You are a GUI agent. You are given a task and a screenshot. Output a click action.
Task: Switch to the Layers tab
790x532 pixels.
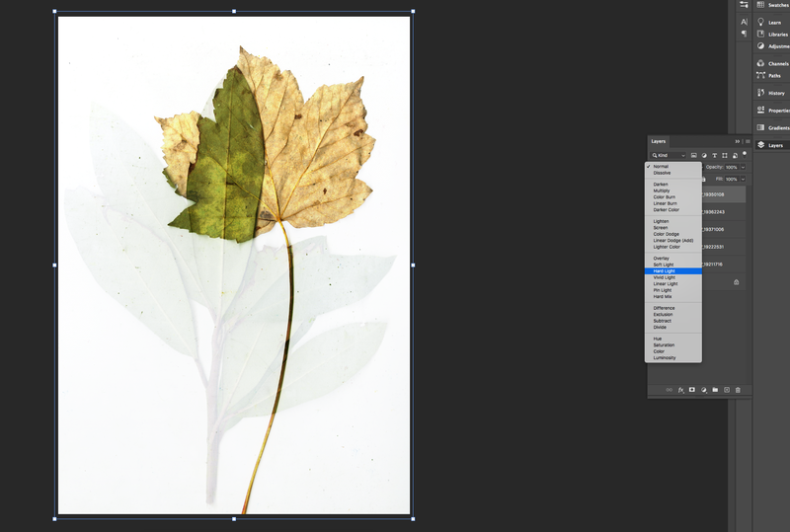[658, 141]
